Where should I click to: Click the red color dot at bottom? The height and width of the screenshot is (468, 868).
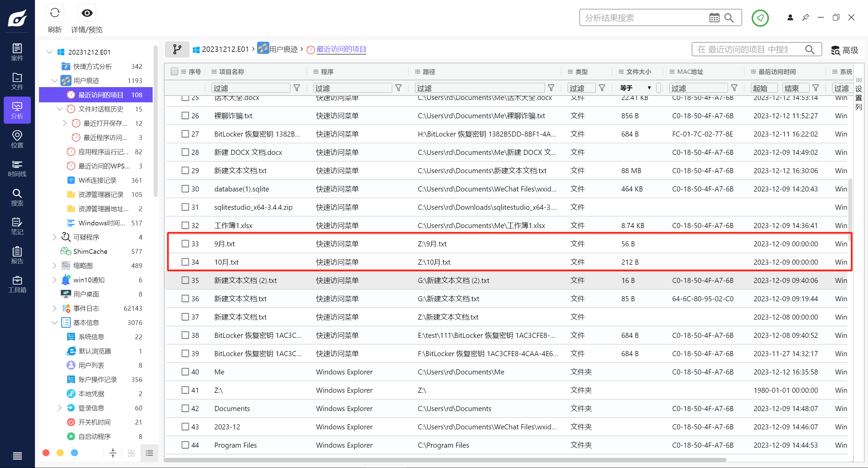pyautogui.click(x=46, y=453)
